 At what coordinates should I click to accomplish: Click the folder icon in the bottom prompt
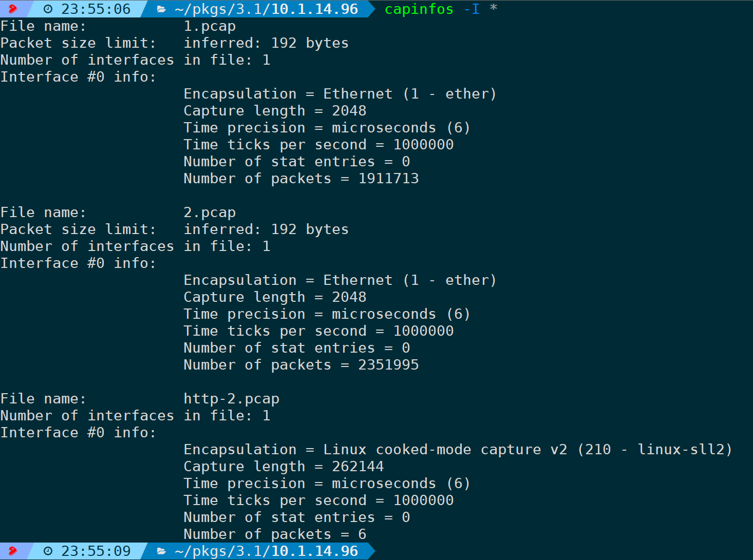click(161, 551)
